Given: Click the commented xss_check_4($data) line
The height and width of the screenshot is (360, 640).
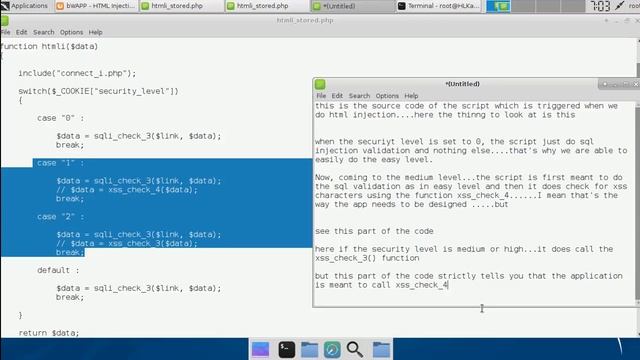Looking at the screenshot, I should [x=127, y=190].
